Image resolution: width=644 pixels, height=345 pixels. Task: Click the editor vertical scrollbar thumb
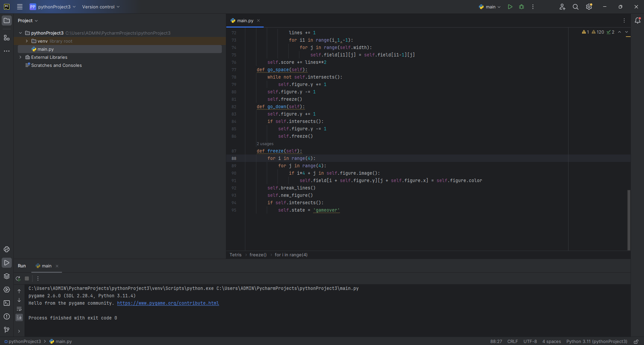629,220
